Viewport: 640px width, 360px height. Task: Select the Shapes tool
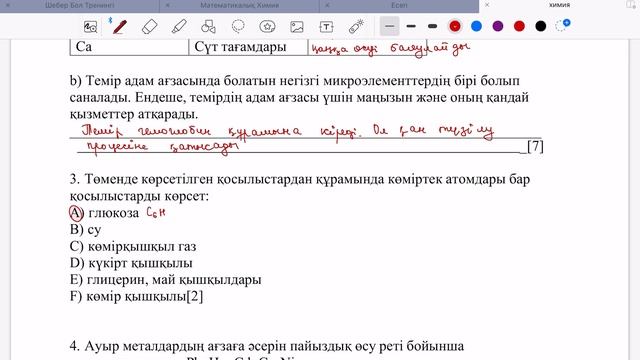[x=209, y=27]
